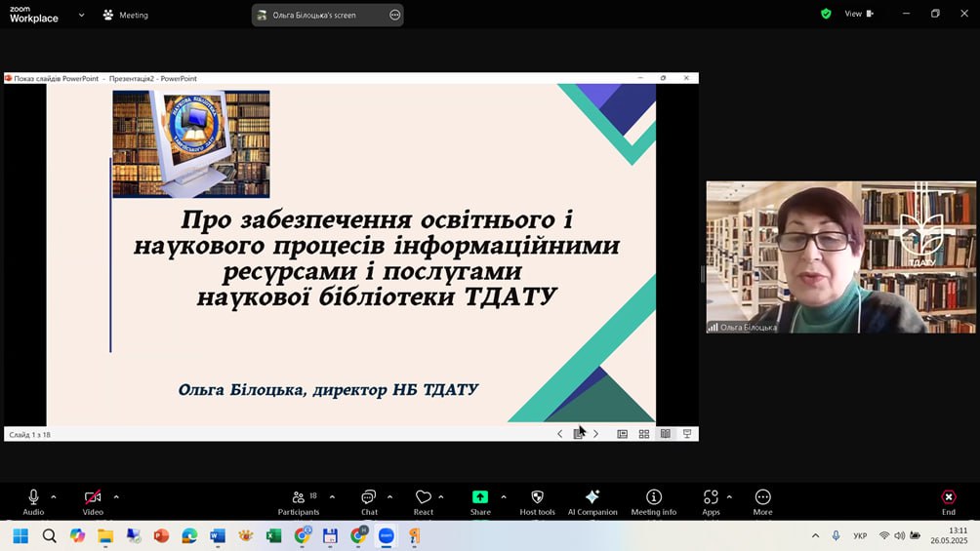The width and height of the screenshot is (980, 551).
Task: Change input language УКР
Action: (860, 535)
